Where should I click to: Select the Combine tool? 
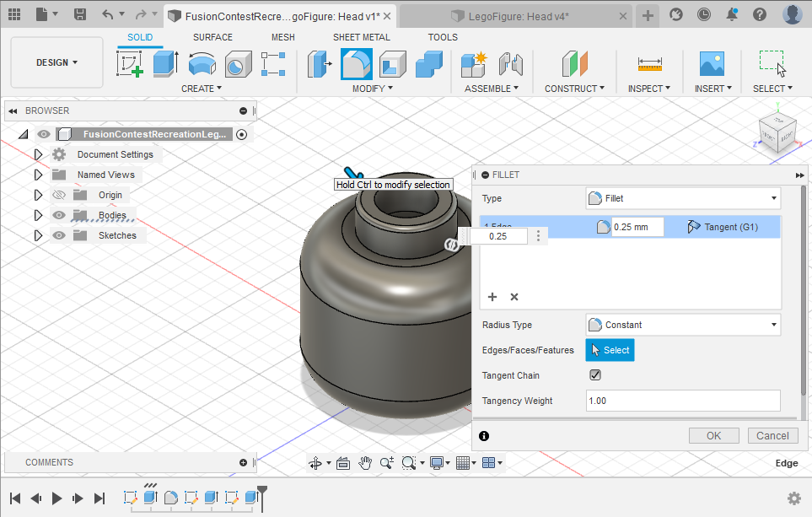pyautogui.click(x=429, y=64)
